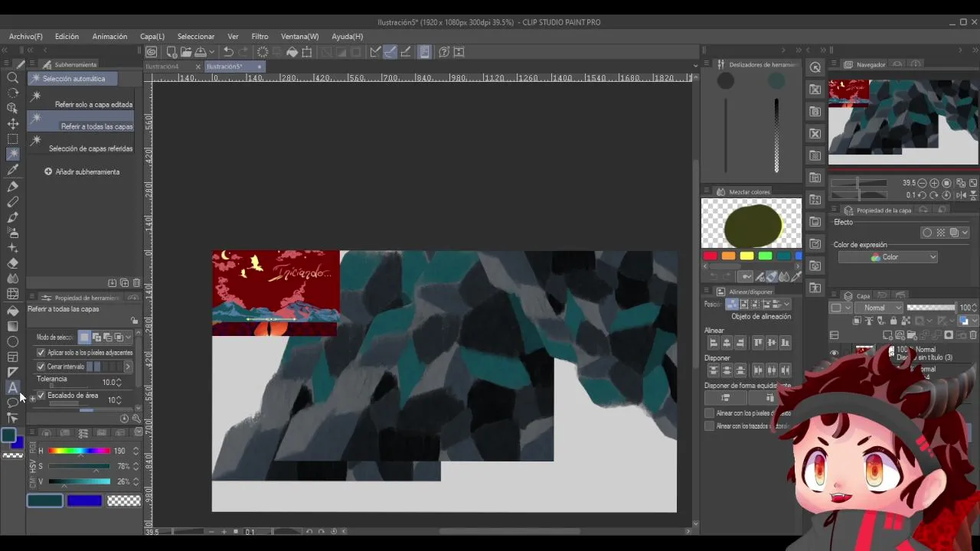The height and width of the screenshot is (551, 980).
Task: Toggle 'Alinear con los píxeles' checkbox
Action: [709, 413]
